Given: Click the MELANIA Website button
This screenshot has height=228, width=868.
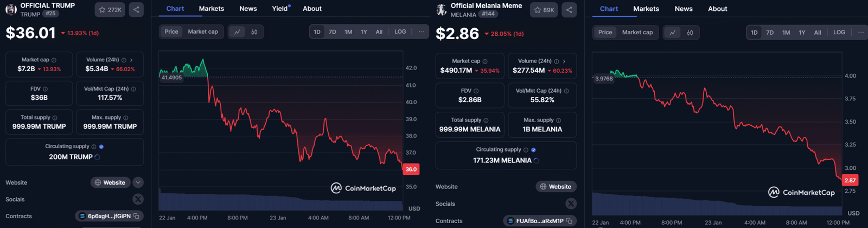Looking at the screenshot, I should (x=556, y=187).
